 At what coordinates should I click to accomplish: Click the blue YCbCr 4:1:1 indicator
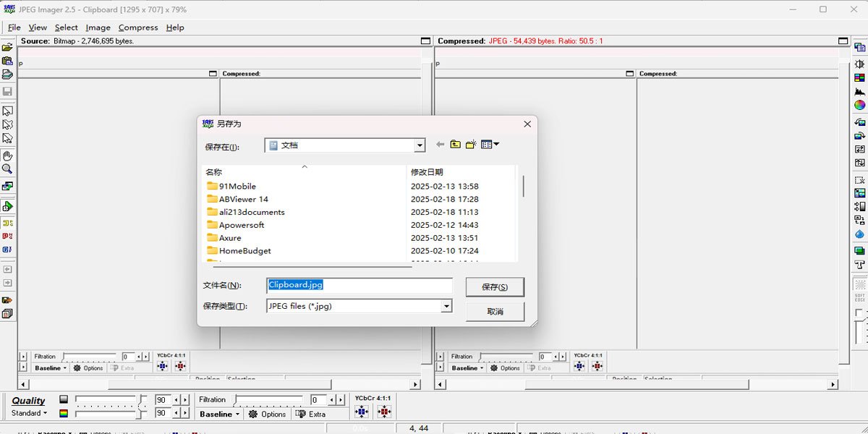(362, 412)
